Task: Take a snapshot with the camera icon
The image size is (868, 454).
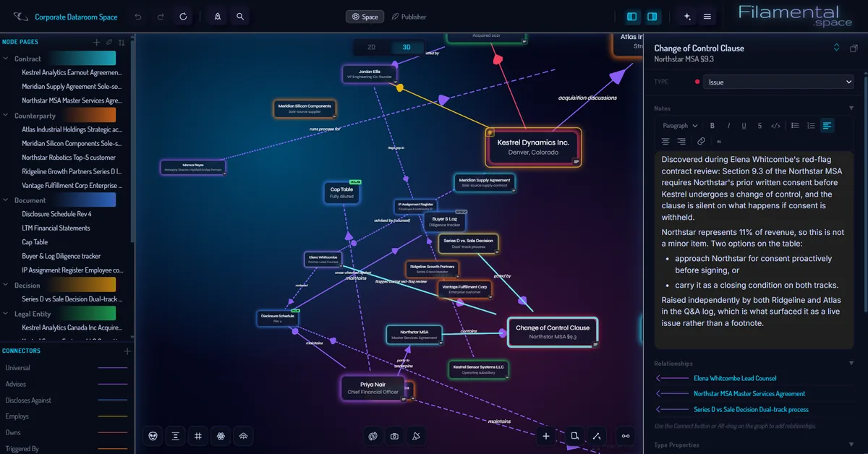Action: pyautogui.click(x=394, y=436)
